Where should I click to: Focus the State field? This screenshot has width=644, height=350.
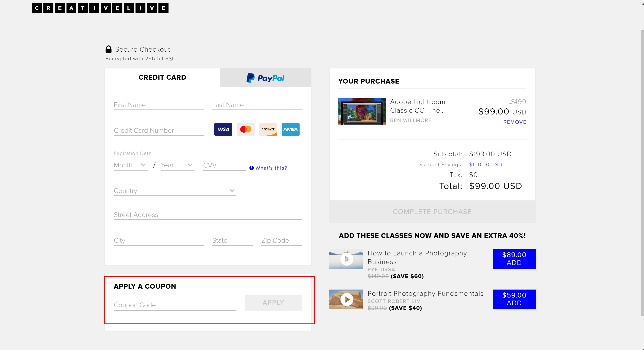(232, 241)
